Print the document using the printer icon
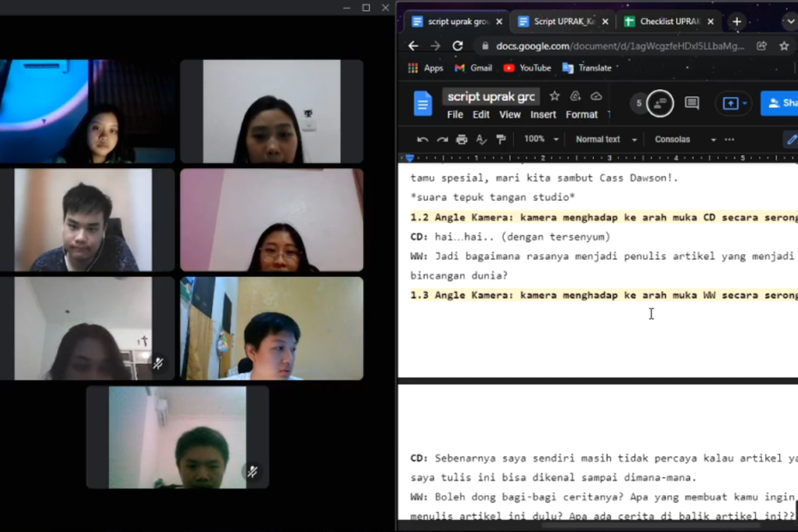The height and width of the screenshot is (532, 798). (462, 140)
